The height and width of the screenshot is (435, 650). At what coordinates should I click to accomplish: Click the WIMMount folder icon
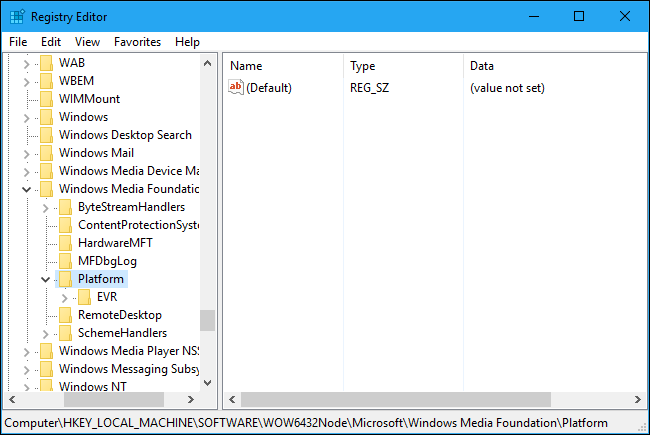click(x=46, y=99)
